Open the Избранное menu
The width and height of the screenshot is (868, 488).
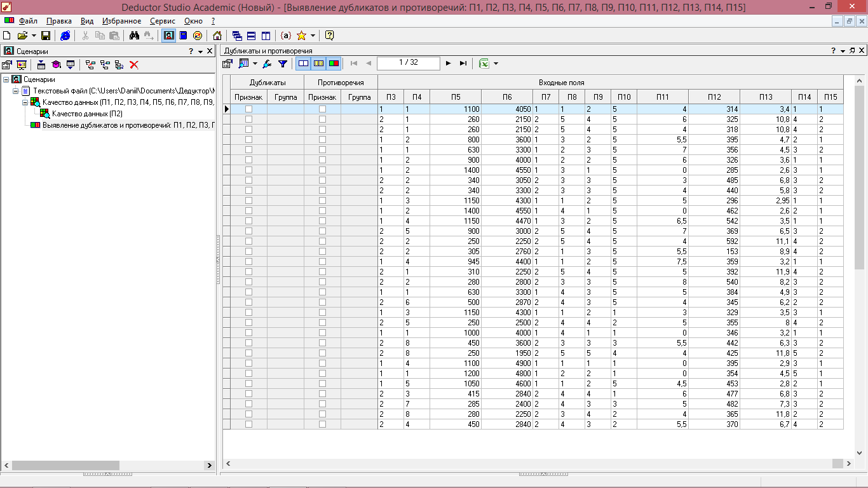(x=122, y=21)
